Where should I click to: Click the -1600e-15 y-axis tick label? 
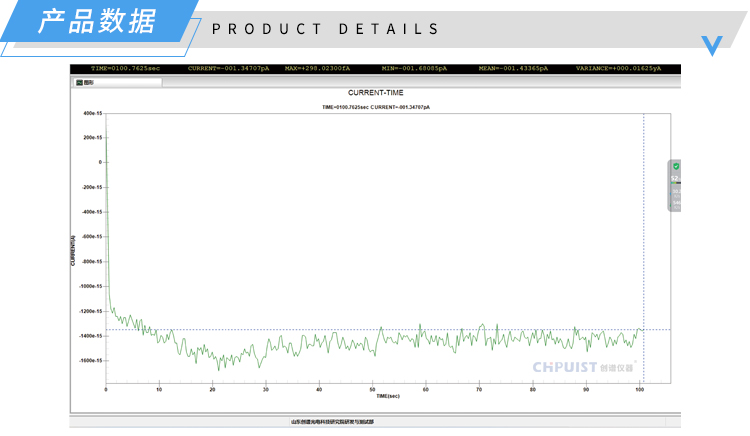tap(91, 360)
